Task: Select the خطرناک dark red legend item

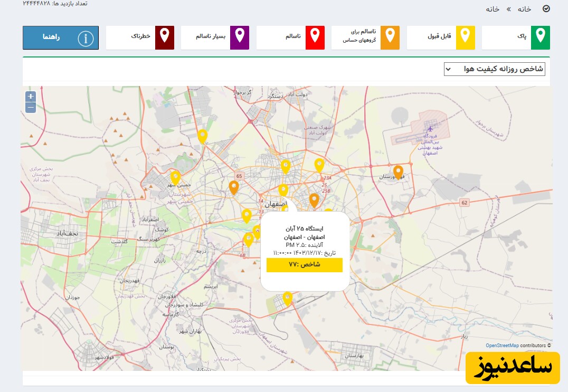Action: [x=140, y=37]
